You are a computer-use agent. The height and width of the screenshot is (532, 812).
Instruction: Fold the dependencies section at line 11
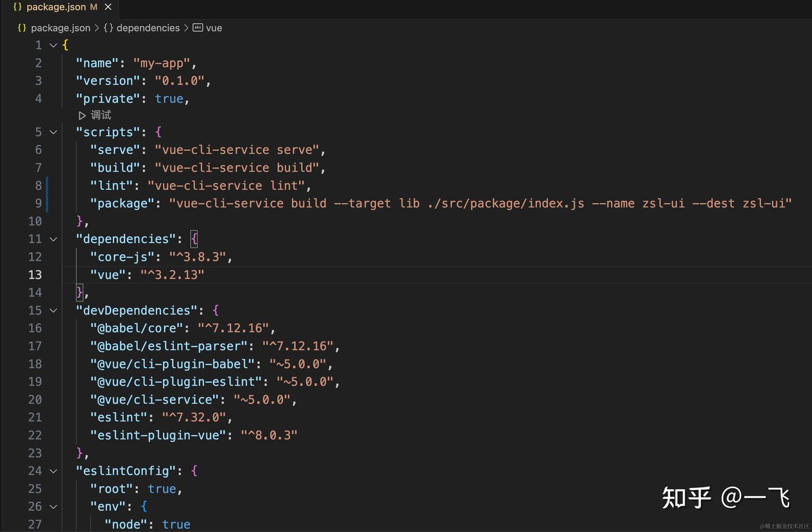coord(54,239)
